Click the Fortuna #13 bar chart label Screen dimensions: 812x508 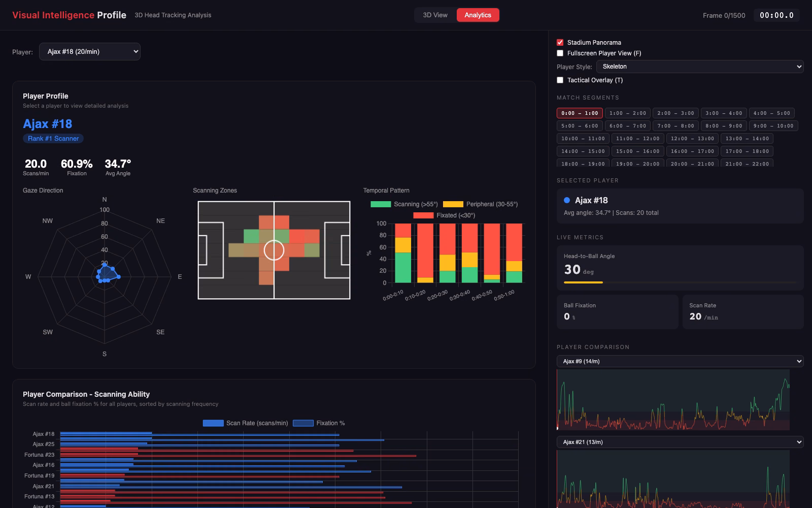[x=39, y=496]
